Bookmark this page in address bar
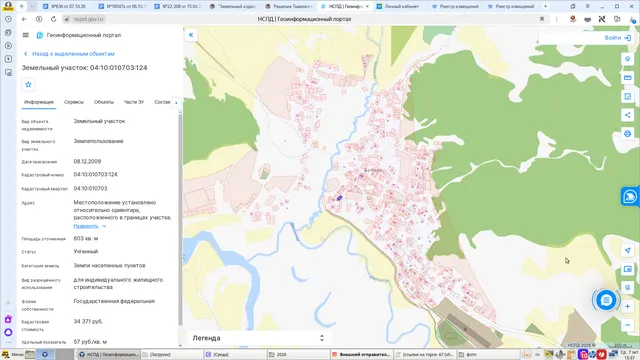Screen dimensions: 640x360 [542, 19]
